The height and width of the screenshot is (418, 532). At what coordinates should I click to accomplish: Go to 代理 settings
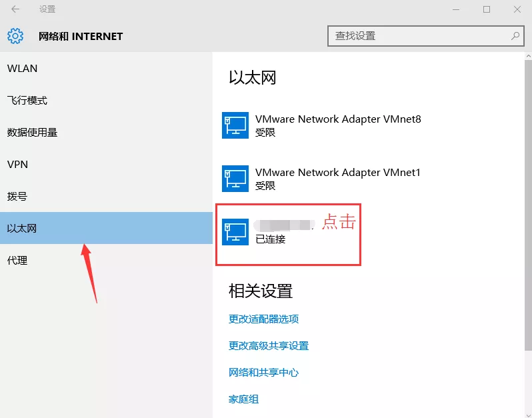[x=17, y=261]
